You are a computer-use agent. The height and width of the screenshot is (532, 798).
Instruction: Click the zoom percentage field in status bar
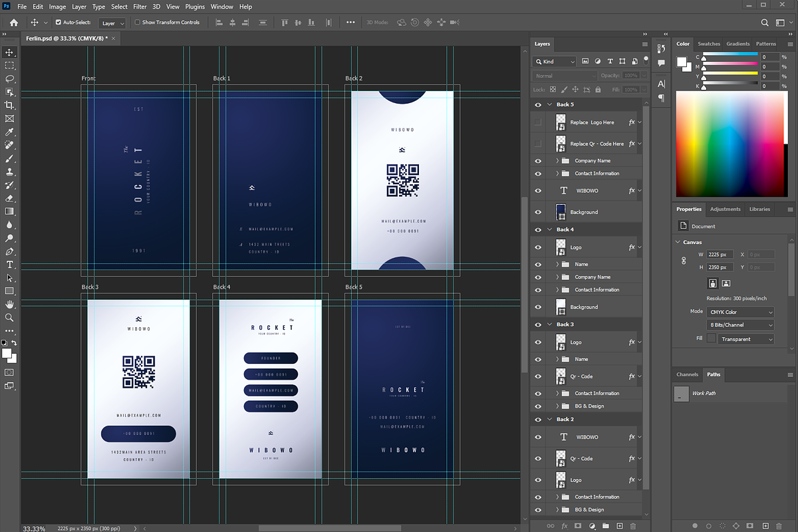[35, 529]
